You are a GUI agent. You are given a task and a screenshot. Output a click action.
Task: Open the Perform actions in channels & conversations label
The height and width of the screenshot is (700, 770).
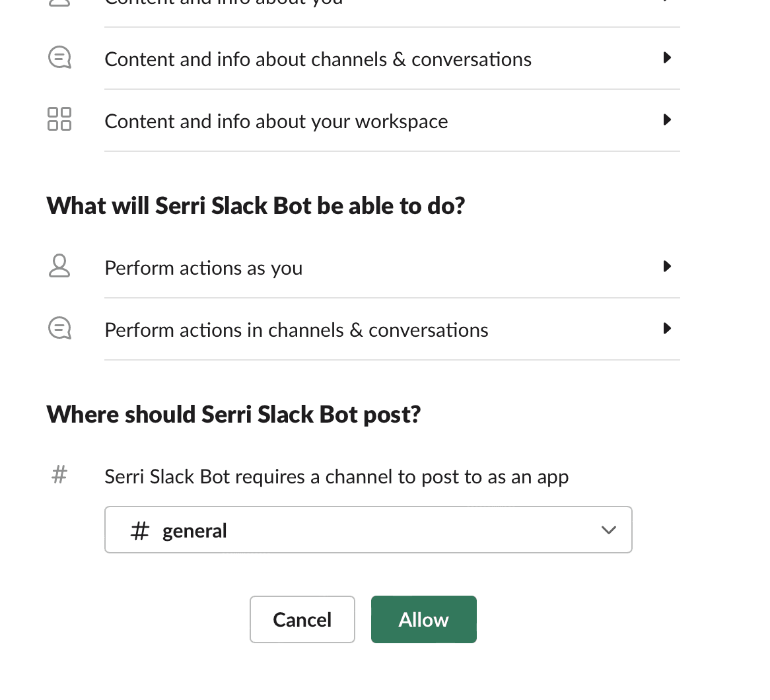tap(297, 330)
